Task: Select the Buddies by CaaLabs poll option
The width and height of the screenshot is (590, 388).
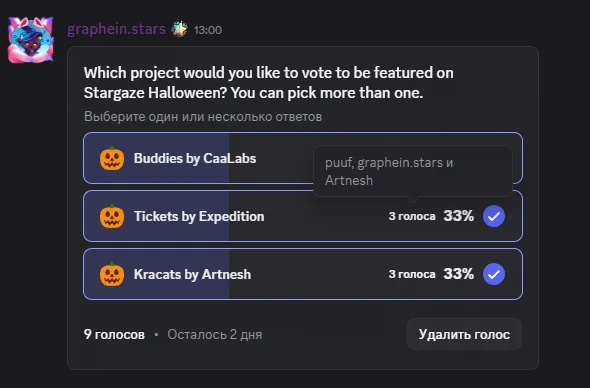Action: (303, 158)
